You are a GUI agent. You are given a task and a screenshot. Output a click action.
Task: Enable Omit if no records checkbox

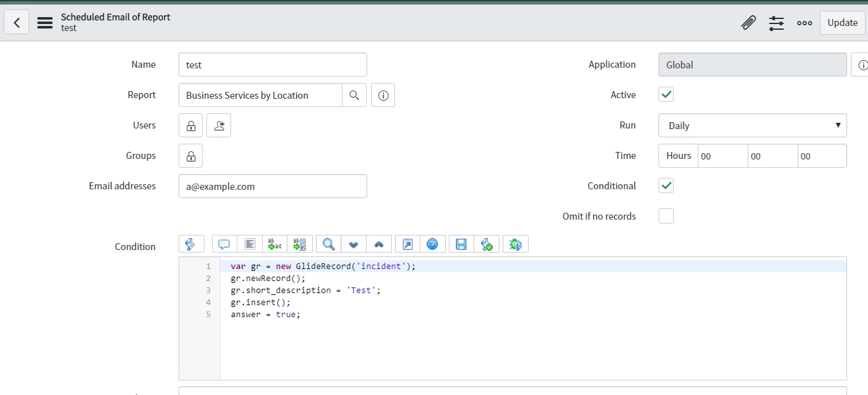point(666,216)
